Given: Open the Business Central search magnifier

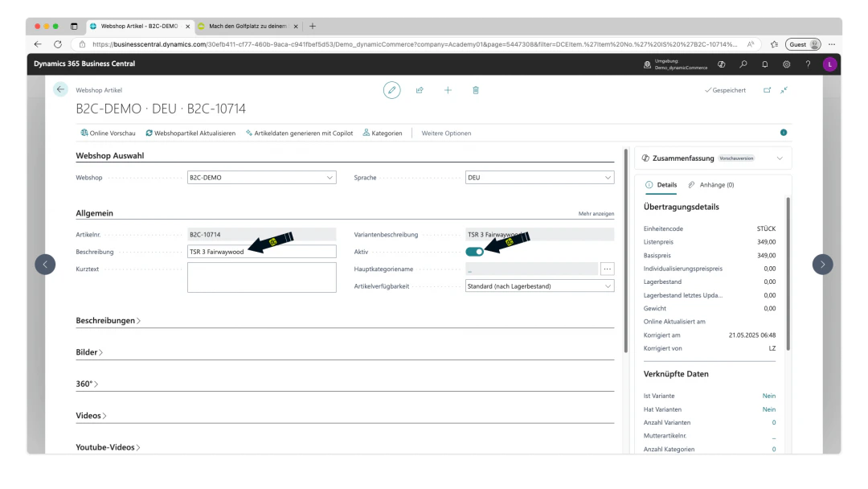Looking at the screenshot, I should coord(743,64).
